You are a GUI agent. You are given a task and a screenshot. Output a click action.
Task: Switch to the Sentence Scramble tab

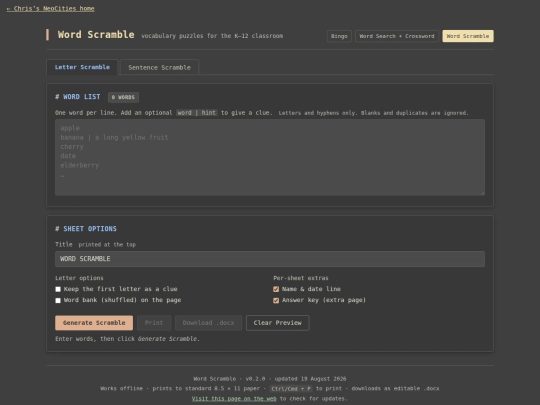click(x=159, y=68)
